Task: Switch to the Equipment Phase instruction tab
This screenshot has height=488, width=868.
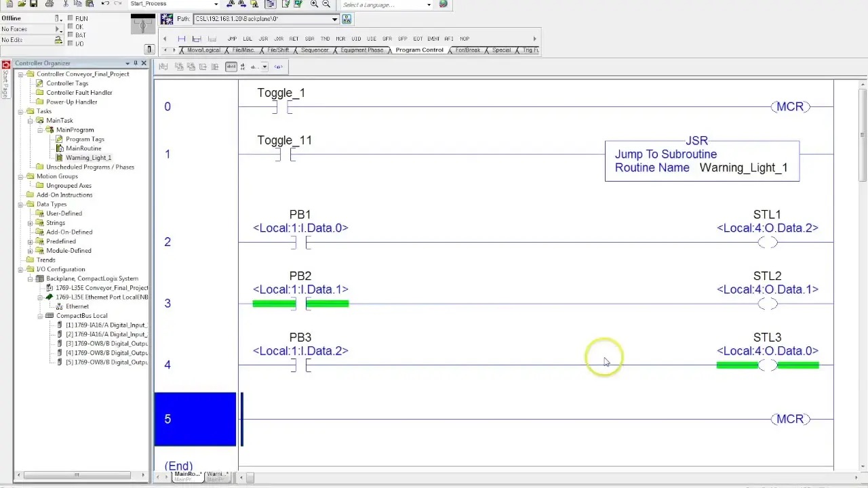Action: coord(361,50)
